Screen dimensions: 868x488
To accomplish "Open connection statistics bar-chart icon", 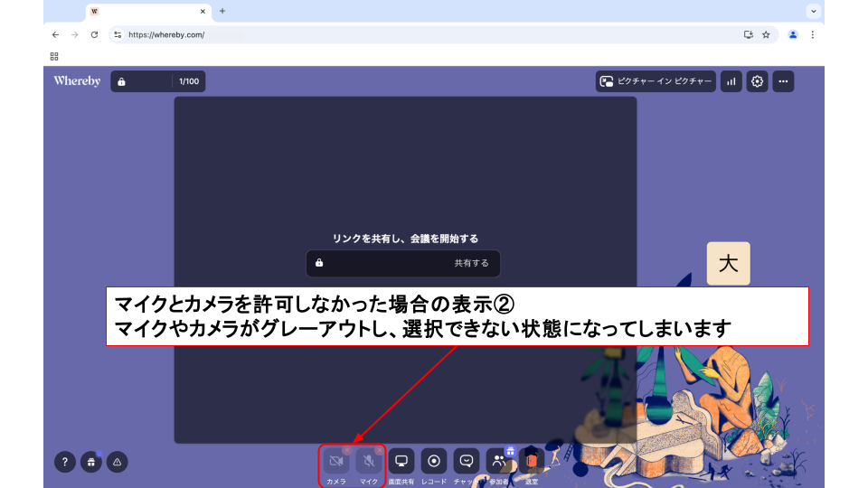I will 731,81.
